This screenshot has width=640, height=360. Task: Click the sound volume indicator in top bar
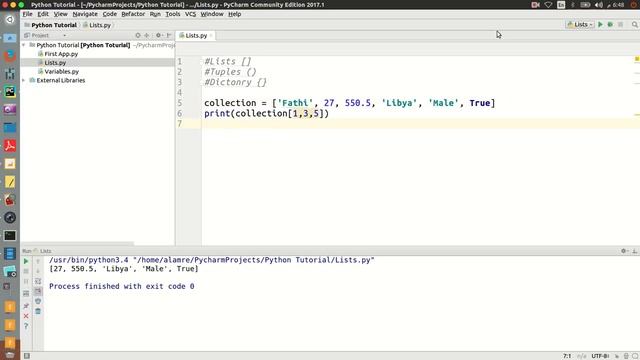(599, 5)
